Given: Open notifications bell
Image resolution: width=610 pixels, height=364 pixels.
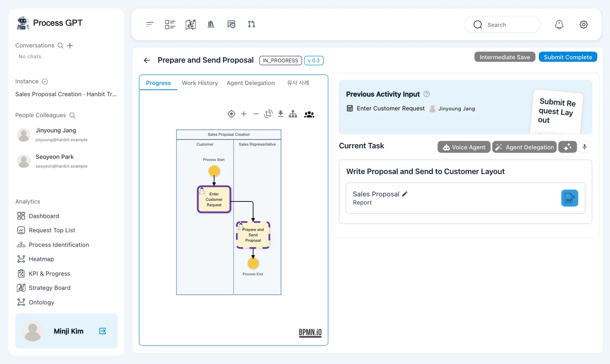Looking at the screenshot, I should click(559, 24).
